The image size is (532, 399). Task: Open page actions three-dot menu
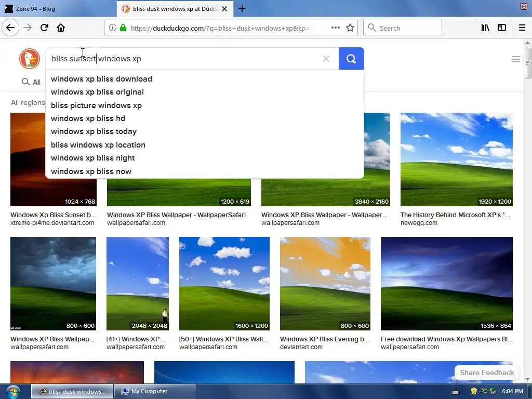(x=336, y=28)
